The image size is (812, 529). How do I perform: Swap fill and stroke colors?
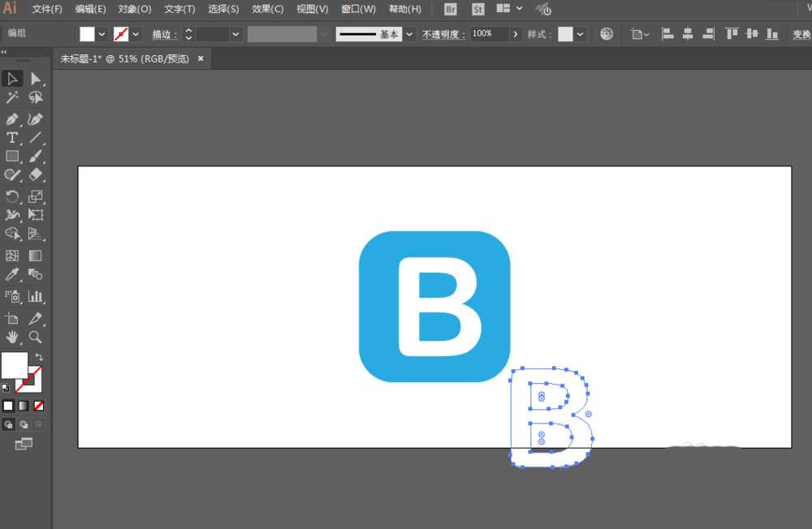click(39, 357)
